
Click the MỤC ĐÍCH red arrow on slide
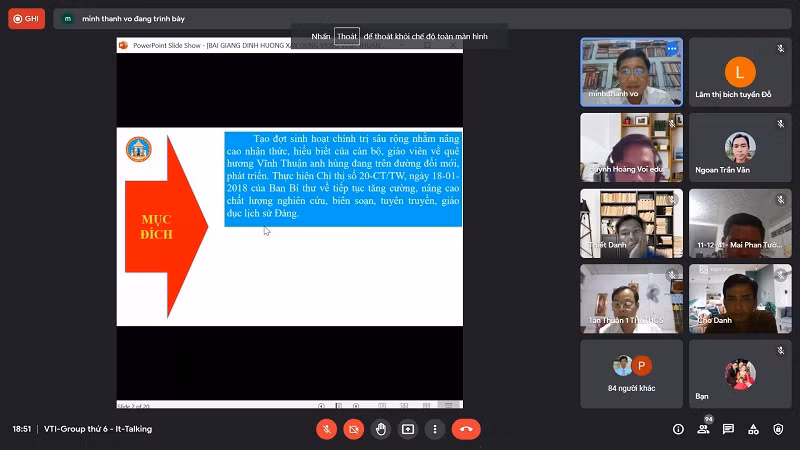[x=160, y=225]
